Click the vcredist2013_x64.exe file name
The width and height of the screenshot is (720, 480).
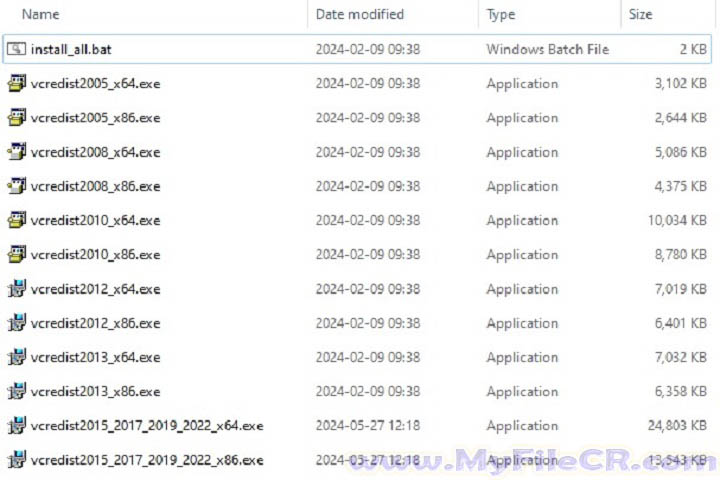(x=95, y=358)
